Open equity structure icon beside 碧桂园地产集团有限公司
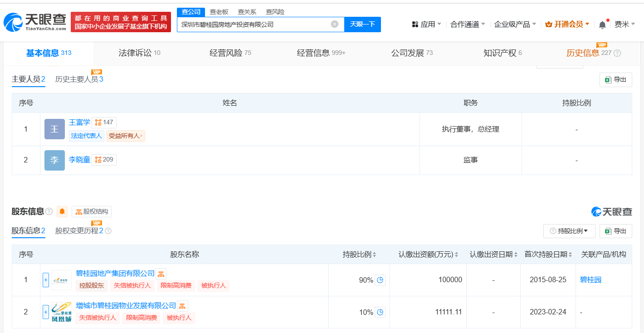644x333 pixels. [x=161, y=274]
